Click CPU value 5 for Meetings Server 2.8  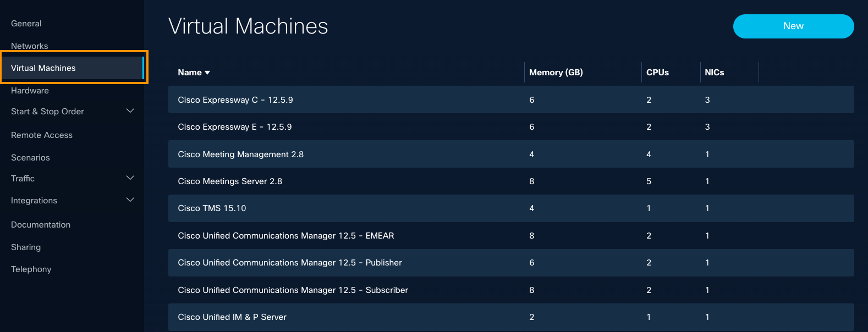click(649, 181)
